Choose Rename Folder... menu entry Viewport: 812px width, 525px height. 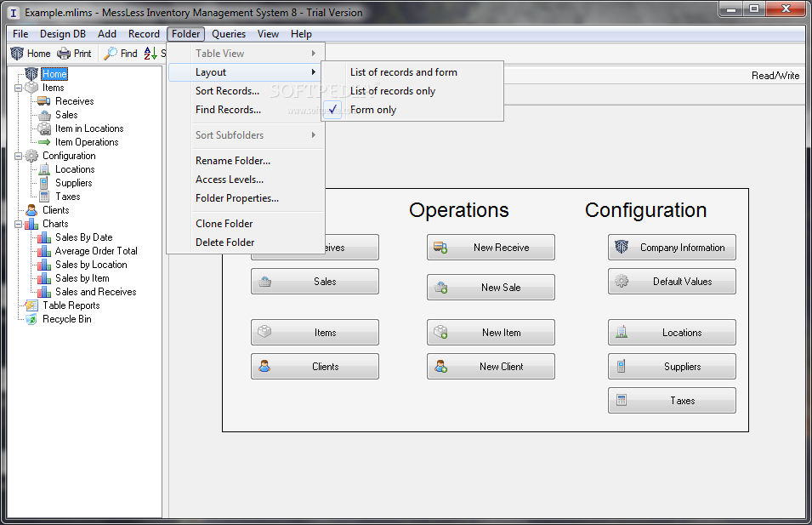tap(247, 161)
